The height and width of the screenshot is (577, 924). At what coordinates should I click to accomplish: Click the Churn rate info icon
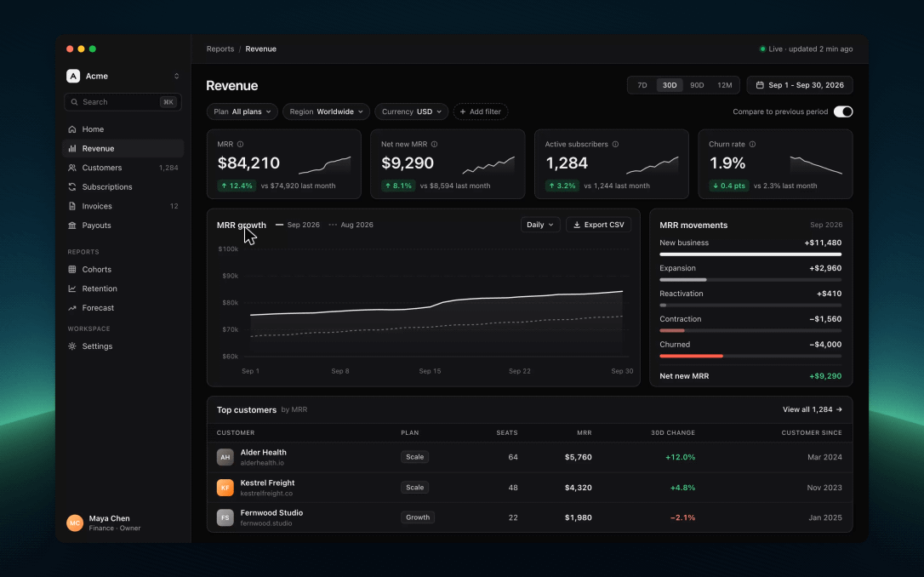pos(752,144)
